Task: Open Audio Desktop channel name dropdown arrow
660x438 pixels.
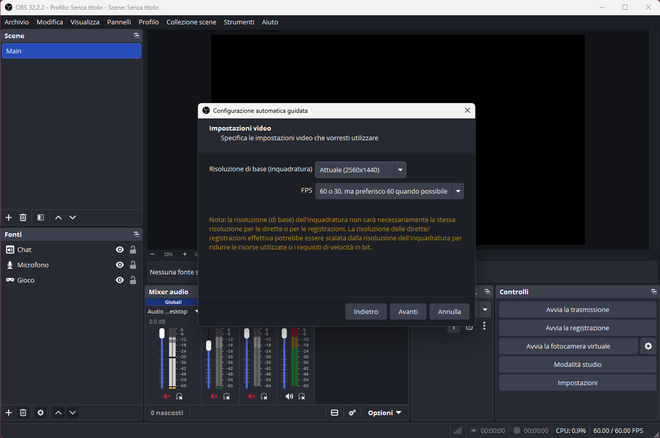Action: [196, 312]
